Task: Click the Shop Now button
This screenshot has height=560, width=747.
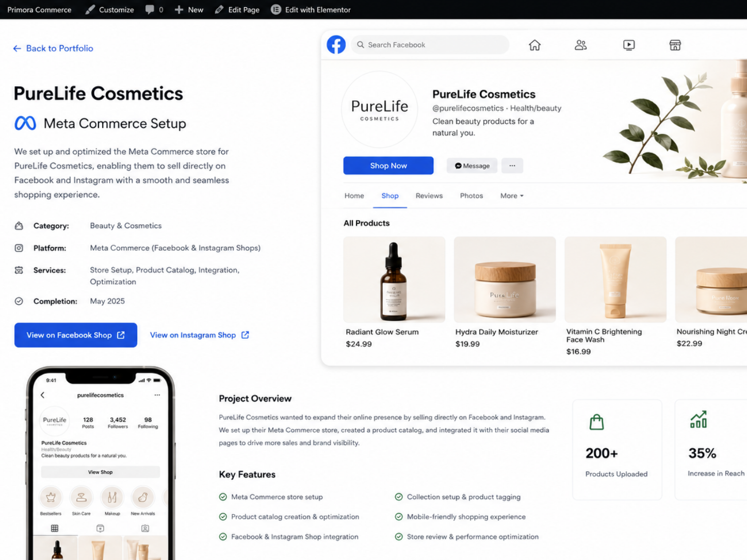Action: coord(388,166)
